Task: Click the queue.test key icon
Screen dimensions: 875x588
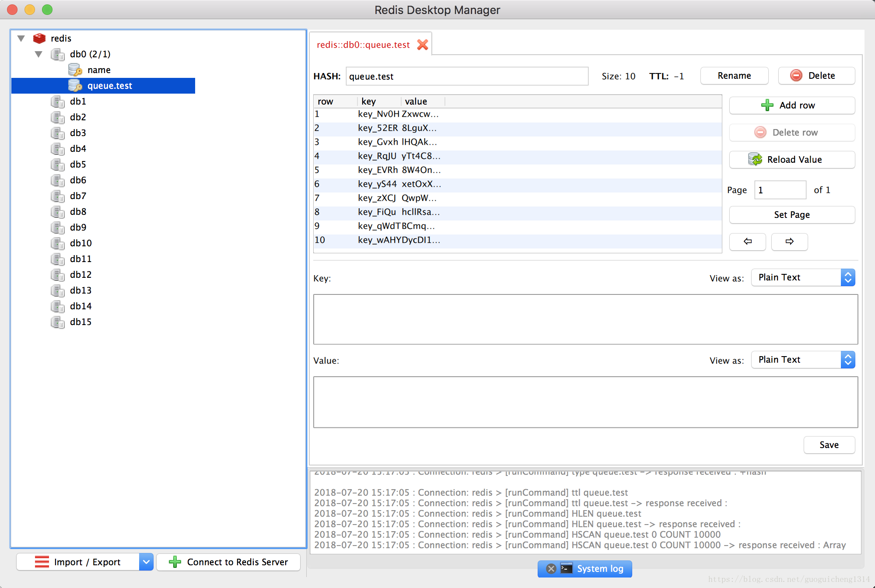Action: [75, 86]
